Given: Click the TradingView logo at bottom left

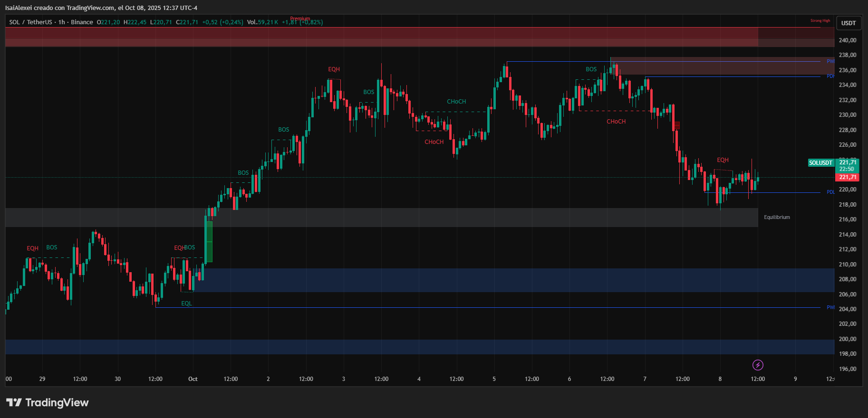Looking at the screenshot, I should pos(48,403).
